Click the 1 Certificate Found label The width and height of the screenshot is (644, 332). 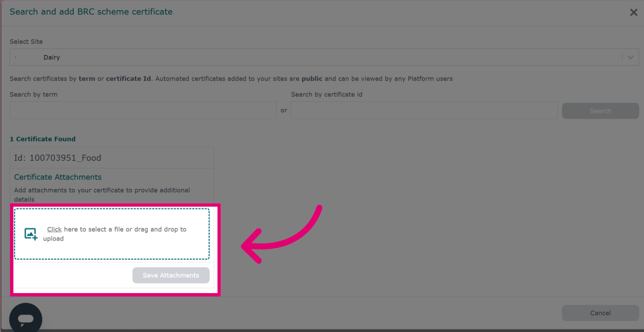click(x=43, y=139)
